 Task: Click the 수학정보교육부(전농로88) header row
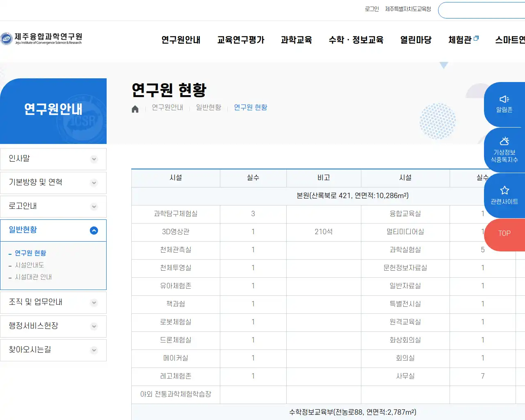pyautogui.click(x=328, y=412)
